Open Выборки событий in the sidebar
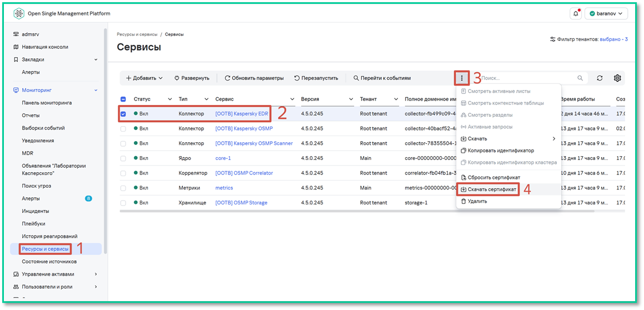Screen dimensions: 644x310 [43, 128]
